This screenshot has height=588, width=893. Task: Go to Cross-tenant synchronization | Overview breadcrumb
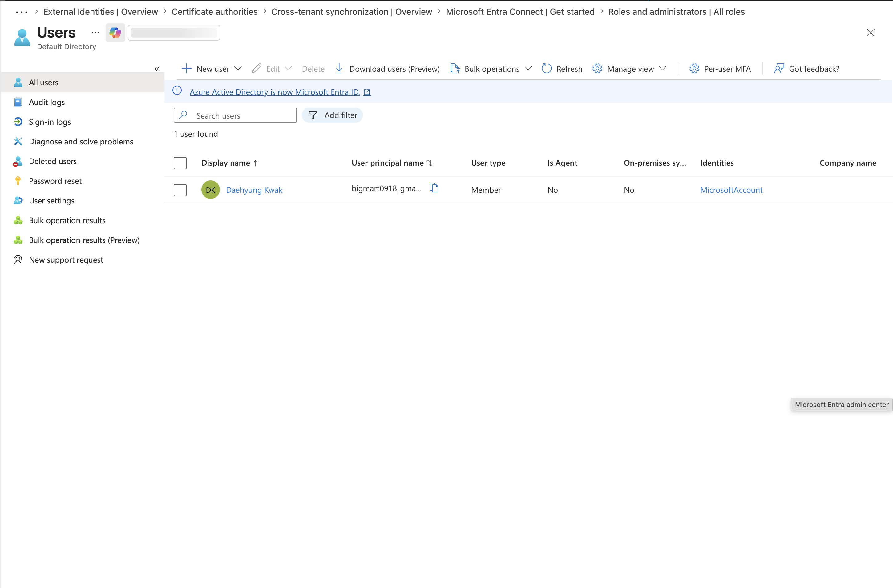pos(352,12)
